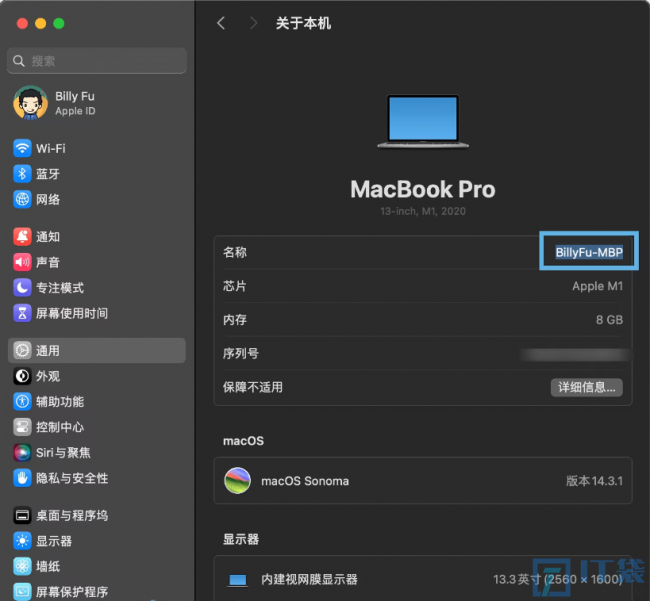This screenshot has height=601, width=650.
Task: Click the Billy Fu avatar picture
Action: pyautogui.click(x=30, y=103)
